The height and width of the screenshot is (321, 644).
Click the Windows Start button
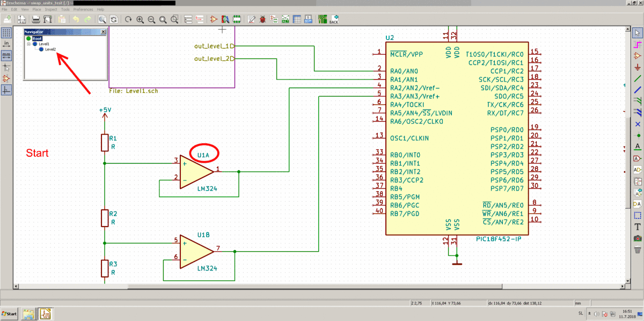tap(9, 313)
